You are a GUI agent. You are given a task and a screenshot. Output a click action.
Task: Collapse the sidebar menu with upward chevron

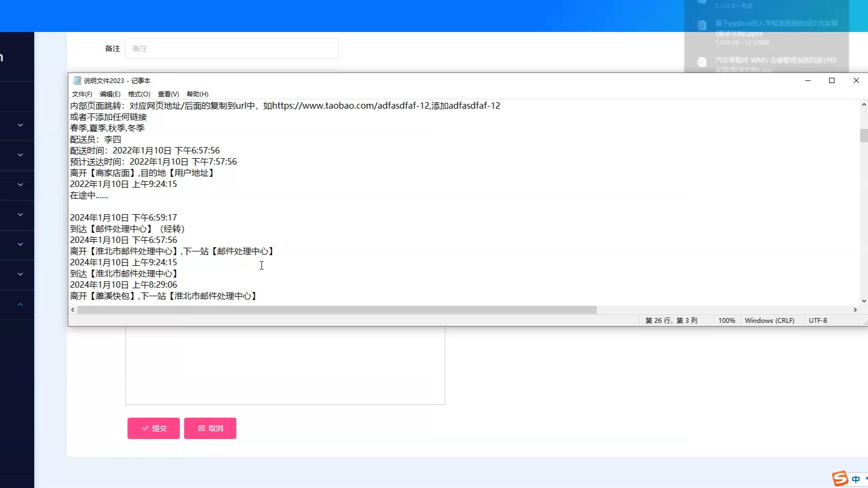click(x=20, y=304)
